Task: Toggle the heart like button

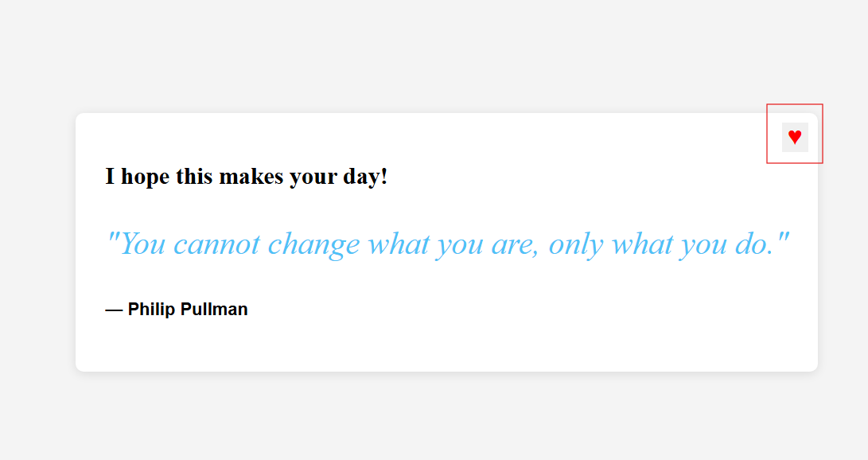Action: 795,137
